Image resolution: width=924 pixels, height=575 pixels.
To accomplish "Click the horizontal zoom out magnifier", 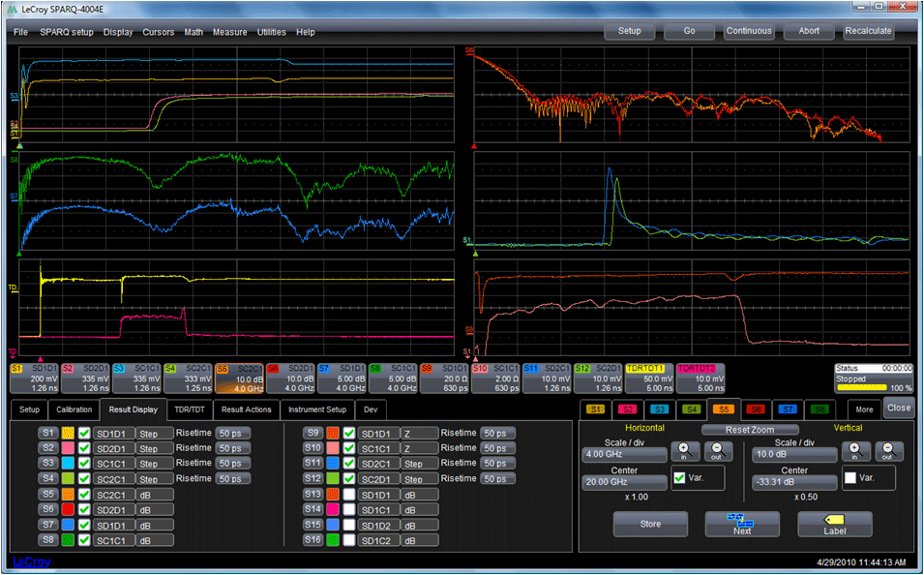I will (x=717, y=452).
